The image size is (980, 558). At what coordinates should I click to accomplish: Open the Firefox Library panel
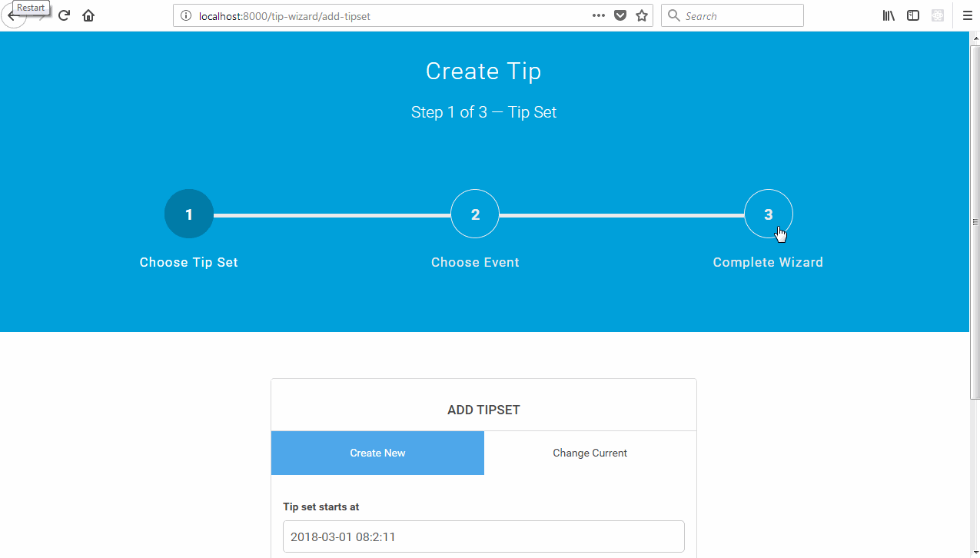point(888,15)
